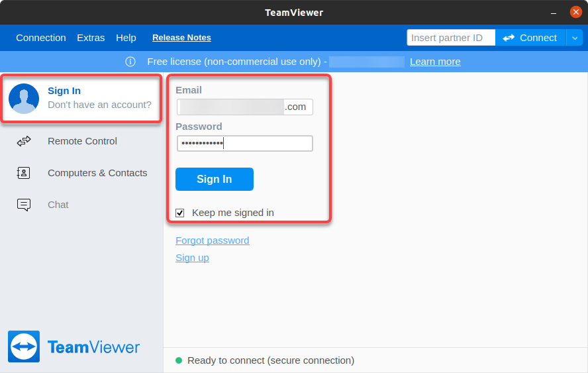Click the Connect button
588x373 pixels.
click(530, 38)
